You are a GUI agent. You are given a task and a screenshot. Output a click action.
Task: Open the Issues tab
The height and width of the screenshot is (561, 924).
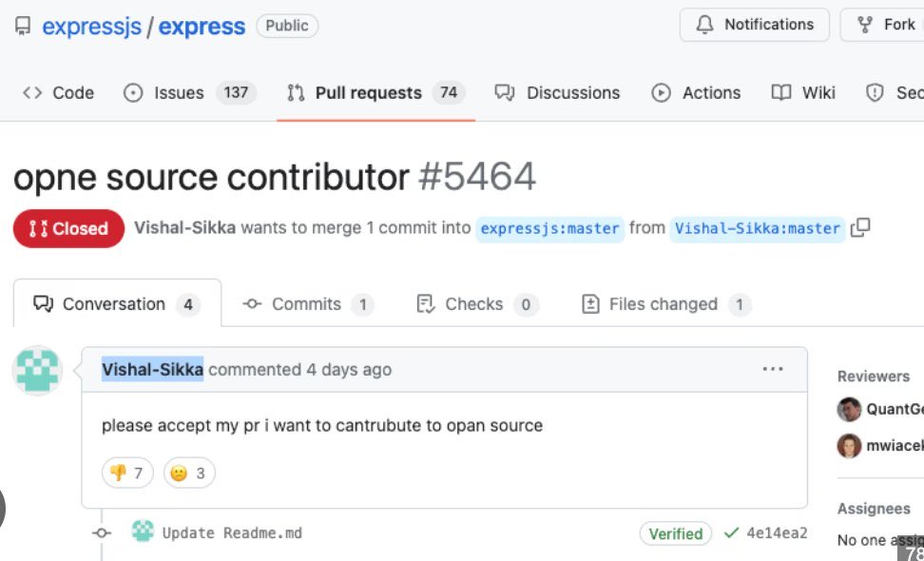pyautogui.click(x=190, y=92)
